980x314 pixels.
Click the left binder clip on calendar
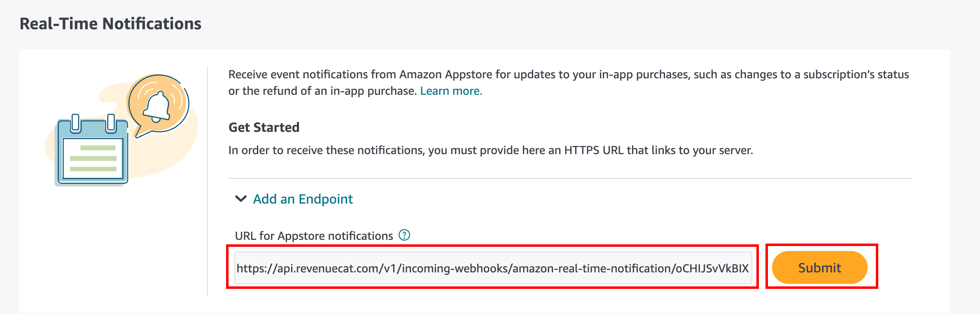(x=75, y=124)
